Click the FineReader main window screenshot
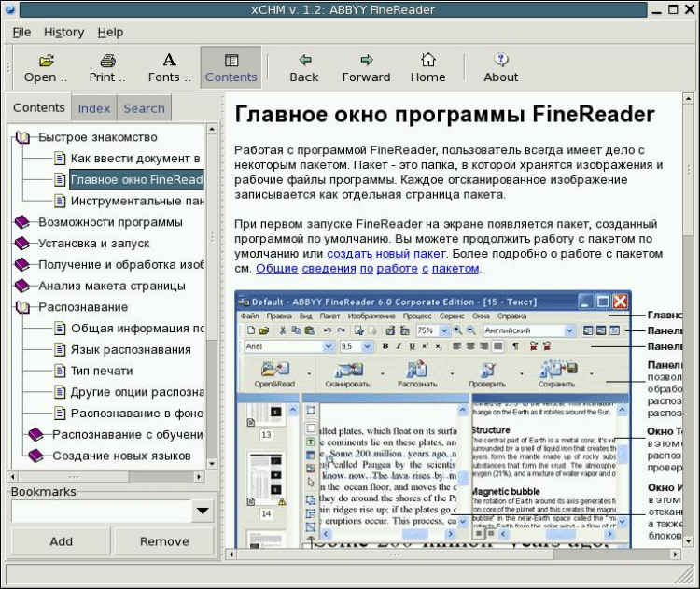Viewport: 700px width, 589px height. [432, 419]
